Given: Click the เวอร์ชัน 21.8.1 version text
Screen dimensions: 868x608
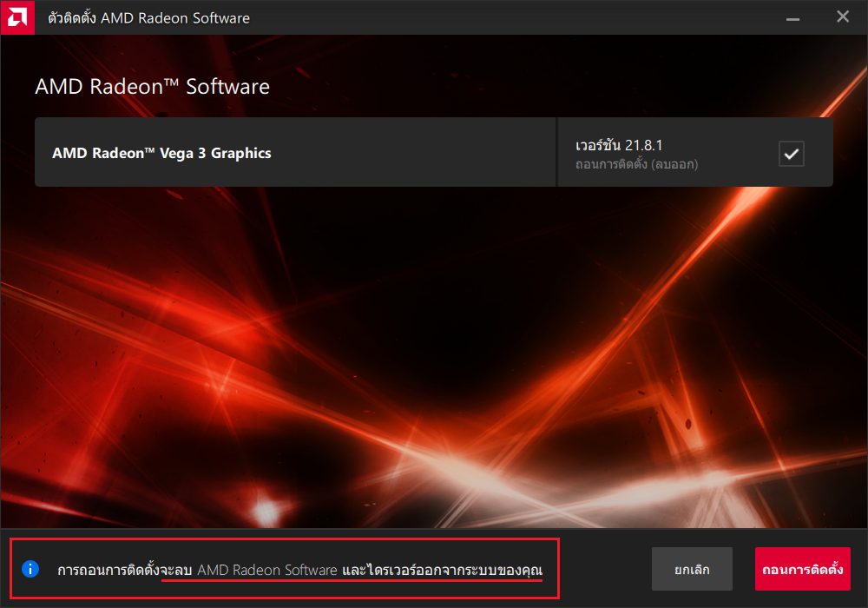Looking at the screenshot, I should (x=619, y=145).
